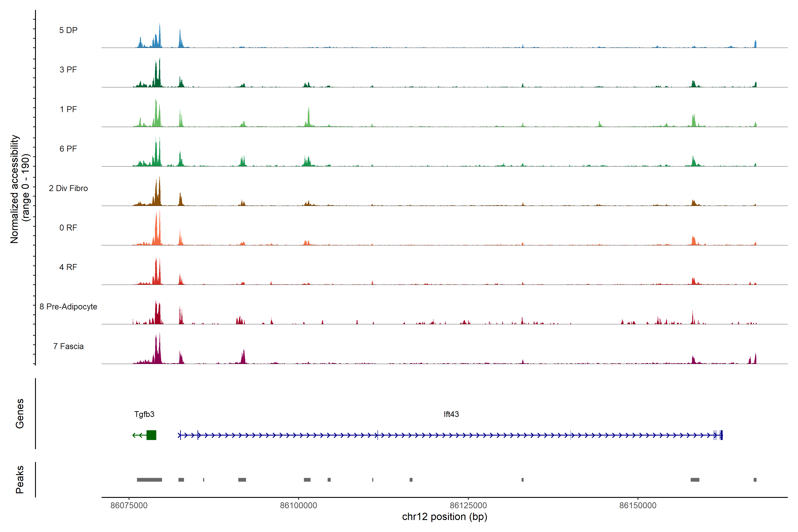The height and width of the screenshot is (532, 798).
Task: Click the 7 Fascia track label
Action: (68, 346)
